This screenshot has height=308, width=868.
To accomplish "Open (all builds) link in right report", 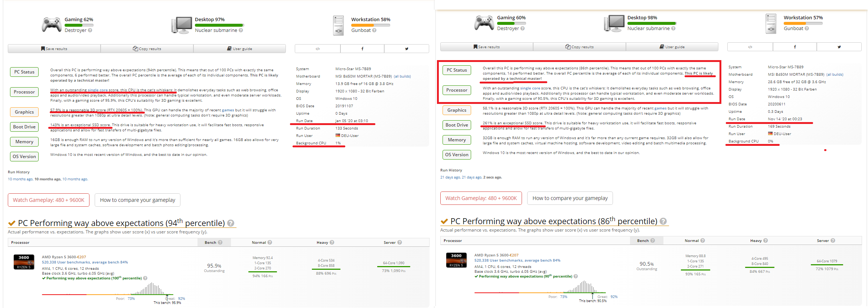I will (x=835, y=75).
